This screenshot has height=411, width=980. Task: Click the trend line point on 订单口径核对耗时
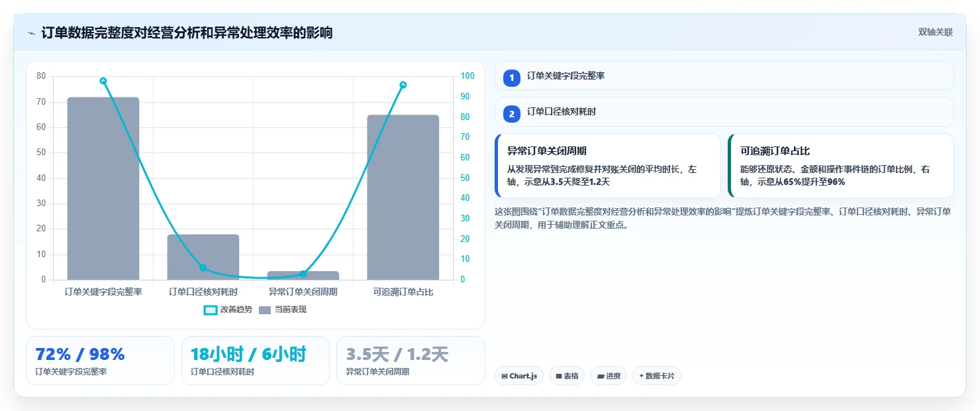203,268
